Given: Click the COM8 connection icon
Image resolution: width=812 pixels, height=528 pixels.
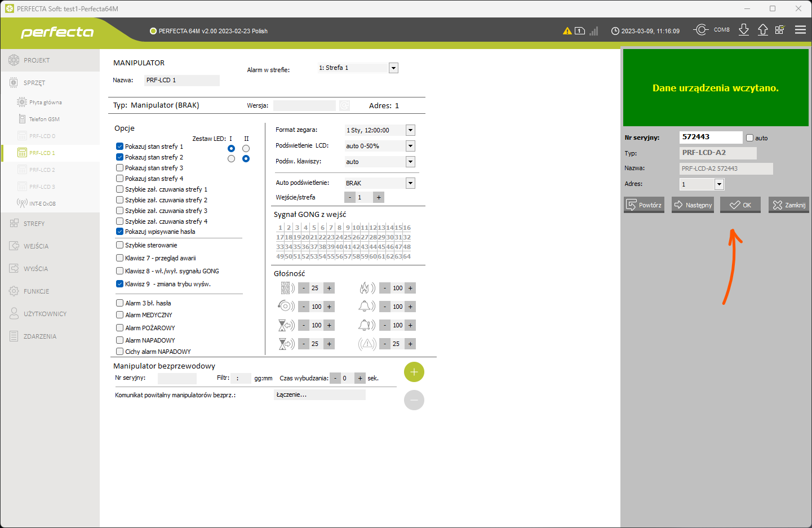Looking at the screenshot, I should tap(700, 29).
